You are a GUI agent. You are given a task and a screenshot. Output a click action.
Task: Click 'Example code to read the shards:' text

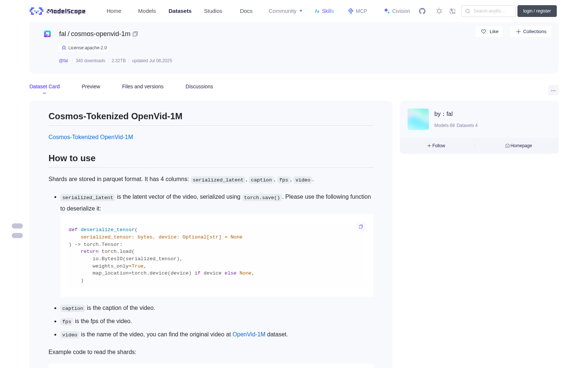point(93,352)
